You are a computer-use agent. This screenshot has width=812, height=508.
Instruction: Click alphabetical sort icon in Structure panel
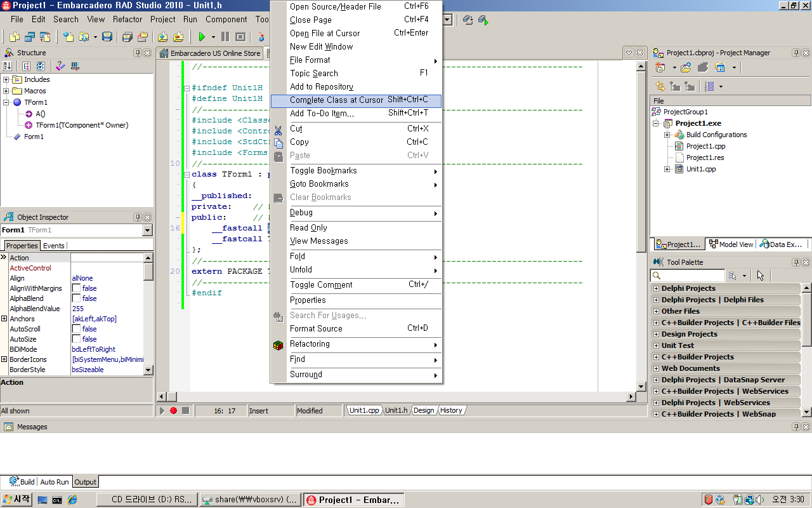tap(8, 66)
